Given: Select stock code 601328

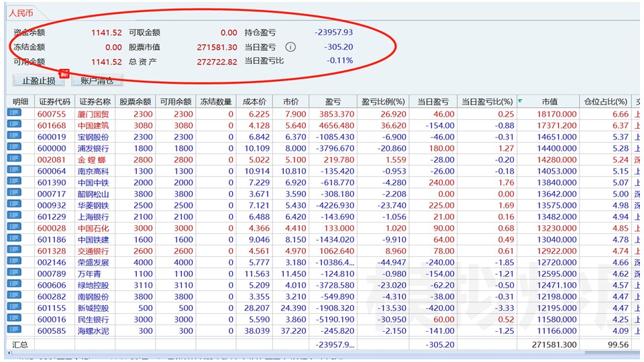Looking at the screenshot, I should [52, 251].
